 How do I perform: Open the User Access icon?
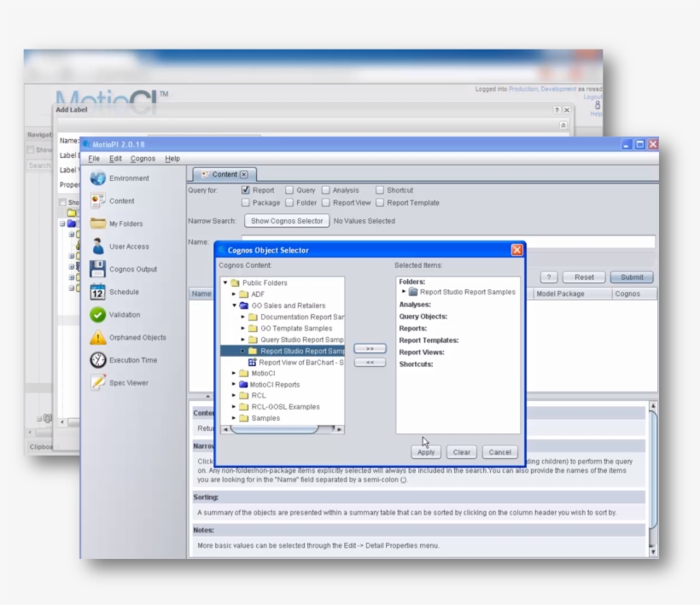(98, 247)
